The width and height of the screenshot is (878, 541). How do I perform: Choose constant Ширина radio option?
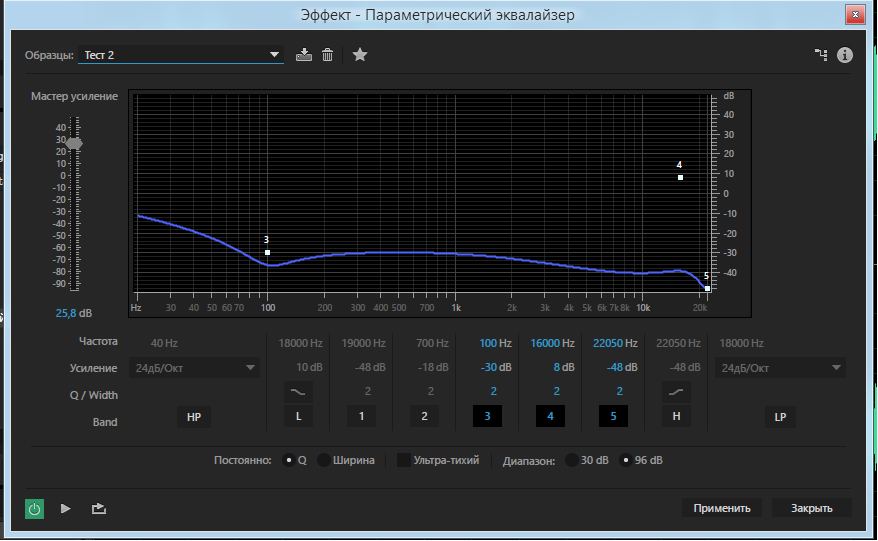tap(324, 461)
